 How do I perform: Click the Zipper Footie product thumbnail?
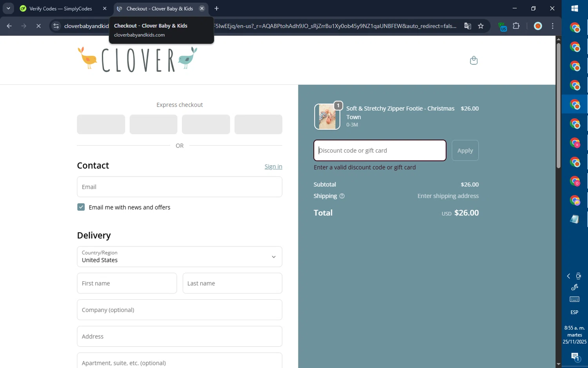[327, 117]
